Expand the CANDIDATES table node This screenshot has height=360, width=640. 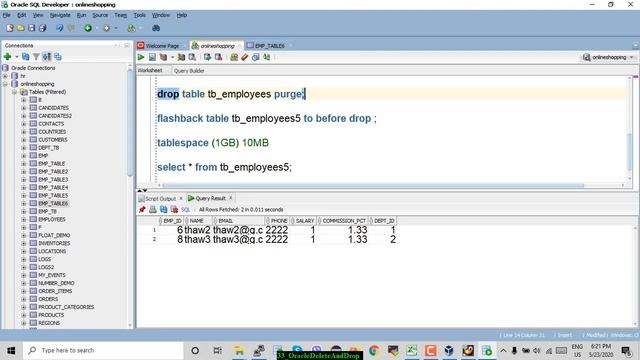(24, 108)
